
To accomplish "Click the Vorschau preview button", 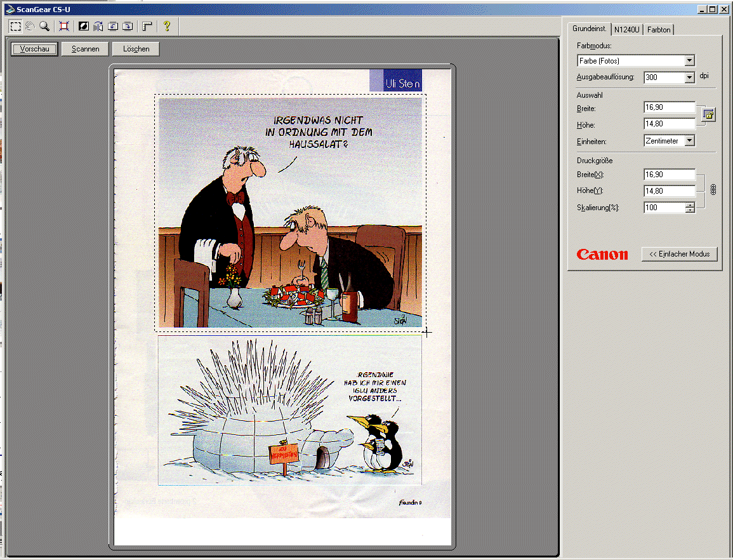I will pyautogui.click(x=35, y=49).
